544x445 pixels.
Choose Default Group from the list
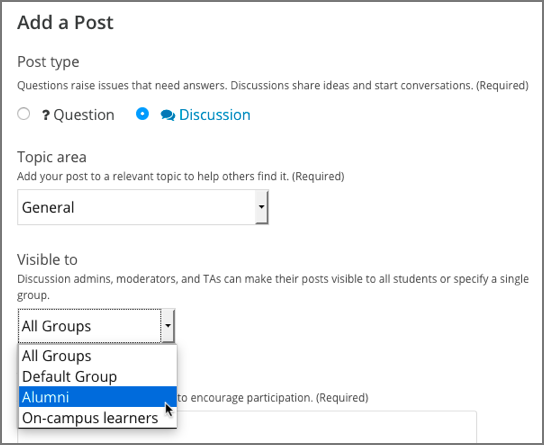(98, 376)
